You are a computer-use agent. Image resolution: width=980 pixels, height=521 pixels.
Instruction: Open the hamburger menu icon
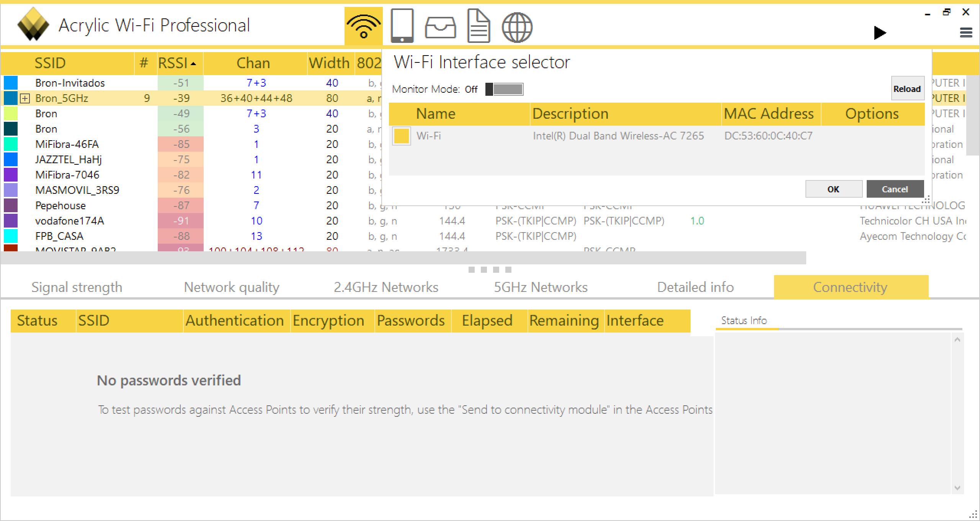[966, 33]
